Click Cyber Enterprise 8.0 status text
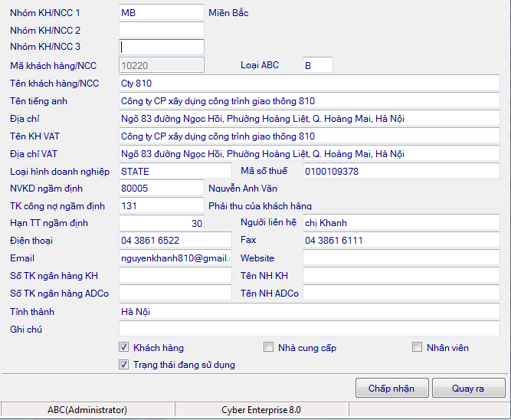The width and height of the screenshot is (511, 420). coord(261,410)
